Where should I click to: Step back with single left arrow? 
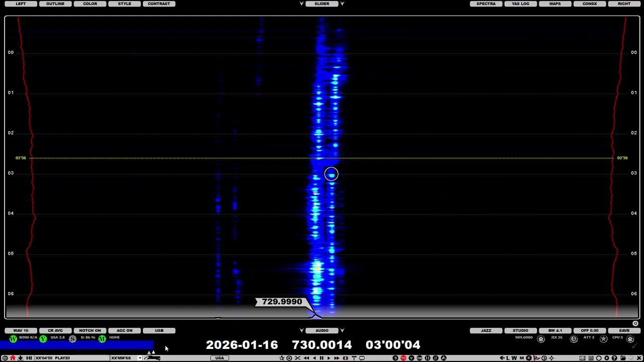[314, 358]
